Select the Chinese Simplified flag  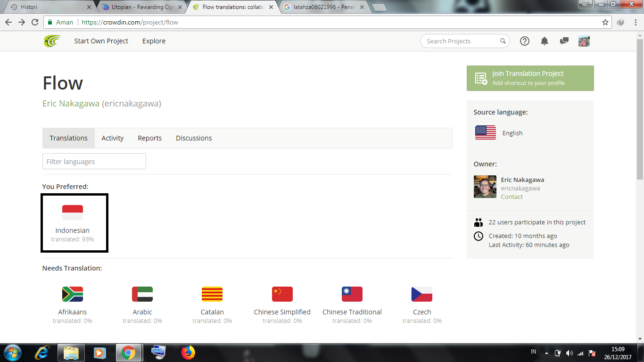point(282,294)
